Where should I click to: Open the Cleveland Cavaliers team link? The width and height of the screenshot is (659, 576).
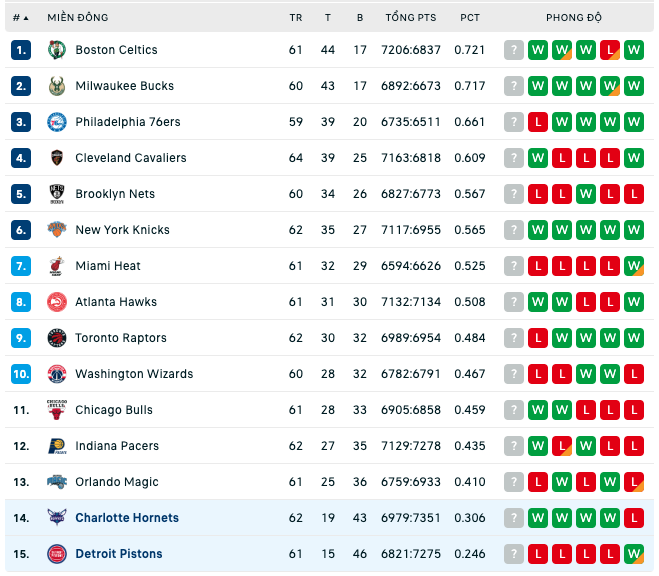click(131, 158)
